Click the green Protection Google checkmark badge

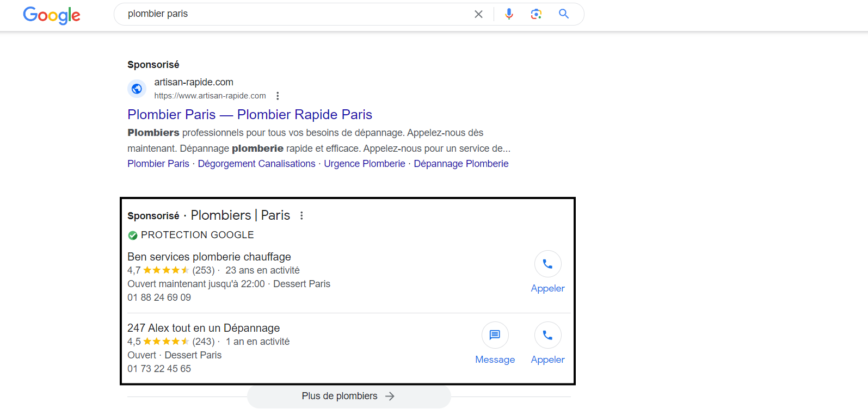point(133,236)
